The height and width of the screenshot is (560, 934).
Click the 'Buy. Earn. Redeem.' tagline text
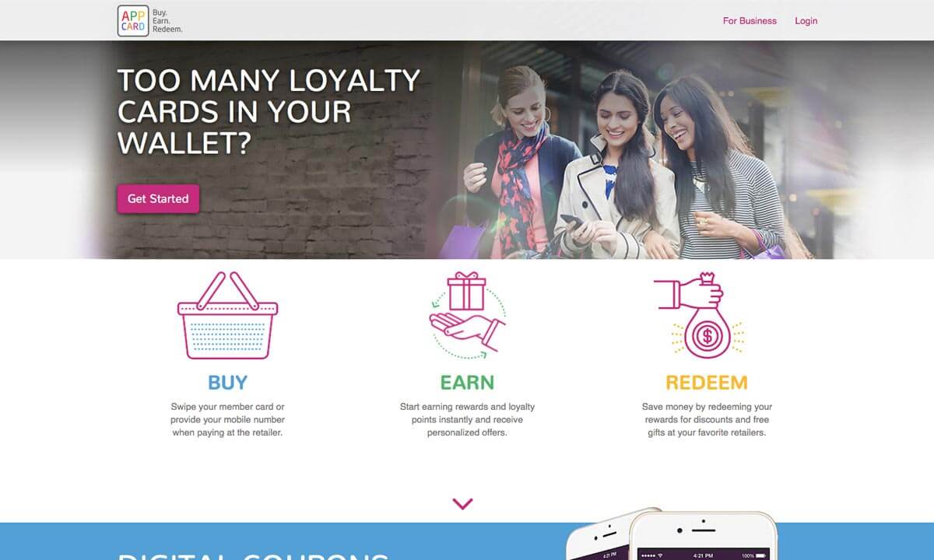[167, 21]
